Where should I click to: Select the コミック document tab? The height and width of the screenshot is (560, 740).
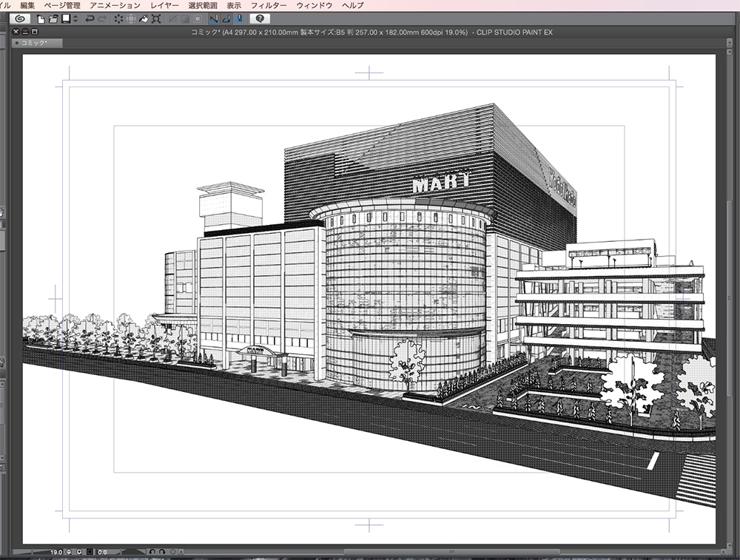(37, 43)
